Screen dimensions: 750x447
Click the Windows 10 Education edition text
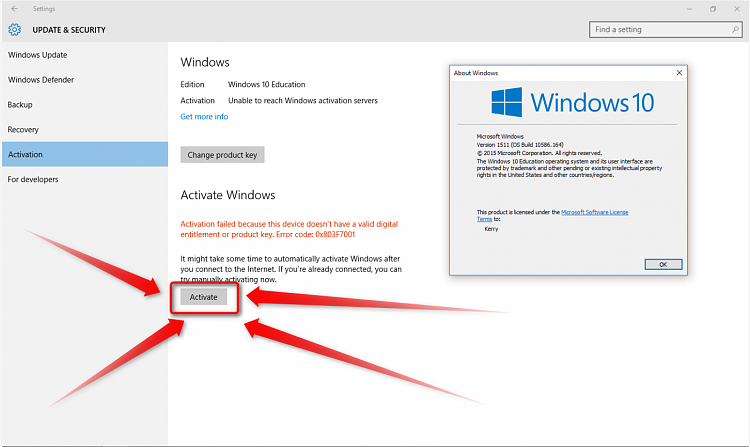pos(266,85)
